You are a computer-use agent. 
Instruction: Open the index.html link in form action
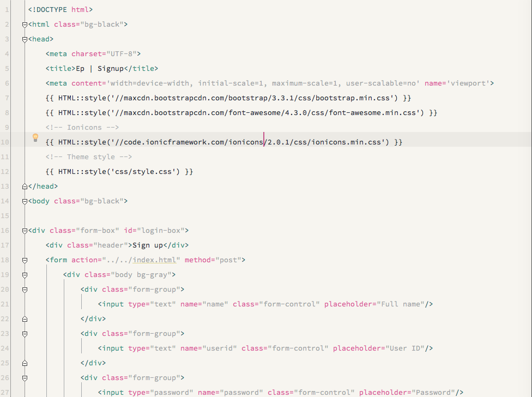pos(154,260)
